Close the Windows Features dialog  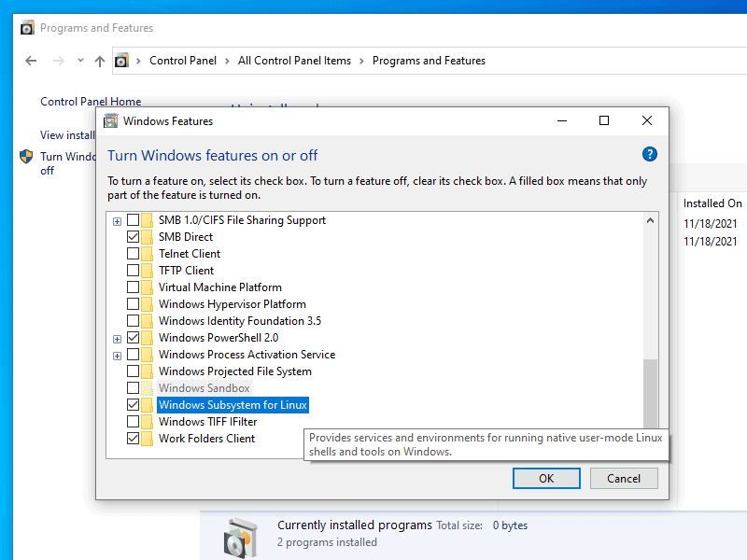tap(647, 120)
